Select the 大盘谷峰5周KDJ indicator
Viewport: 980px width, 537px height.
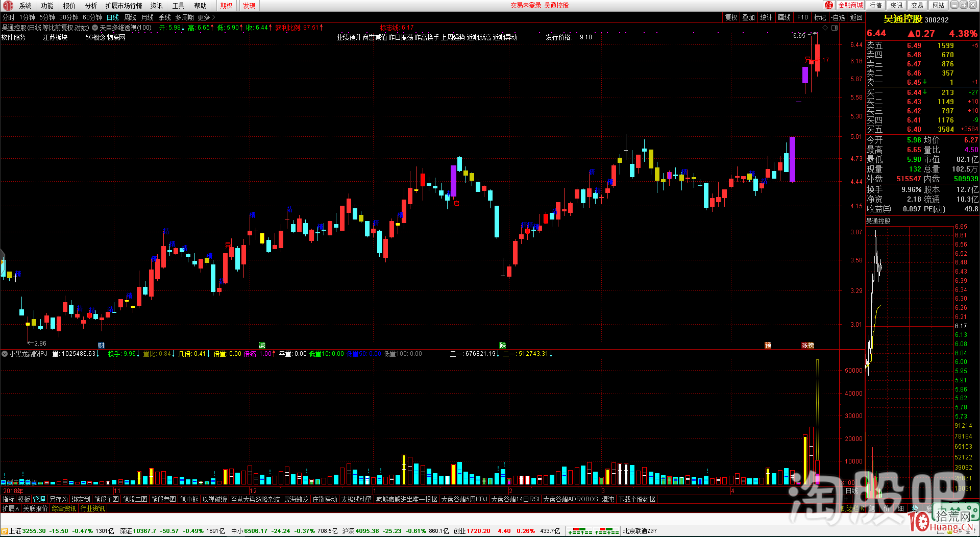click(x=464, y=499)
